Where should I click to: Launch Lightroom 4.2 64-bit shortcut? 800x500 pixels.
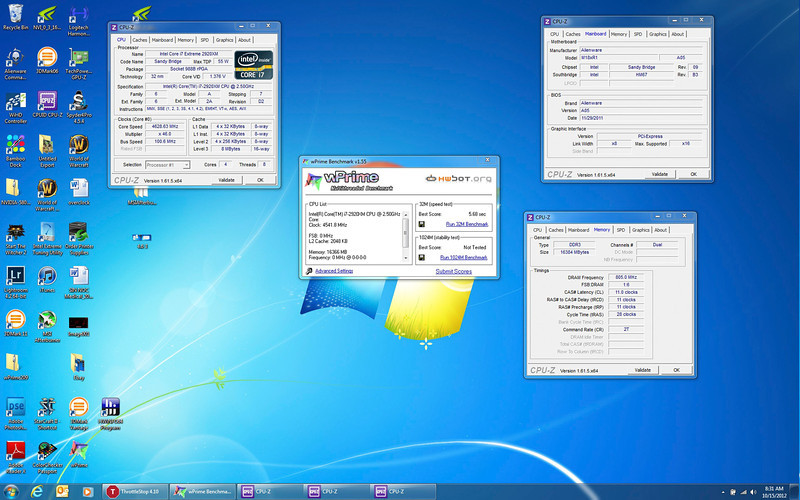(15, 282)
